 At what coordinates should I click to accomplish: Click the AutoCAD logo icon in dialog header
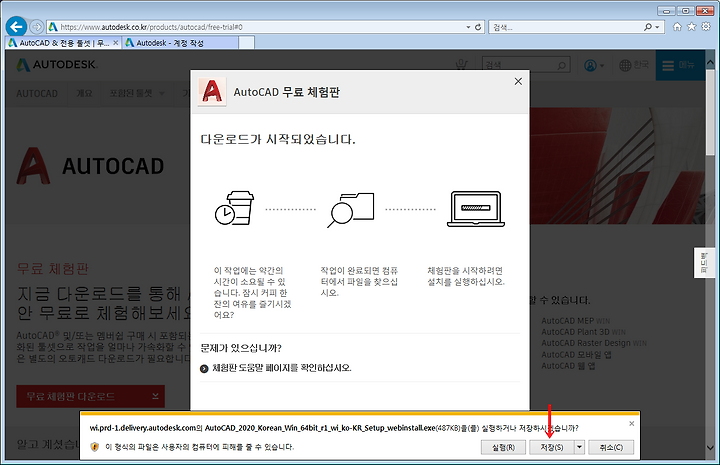tap(212, 92)
